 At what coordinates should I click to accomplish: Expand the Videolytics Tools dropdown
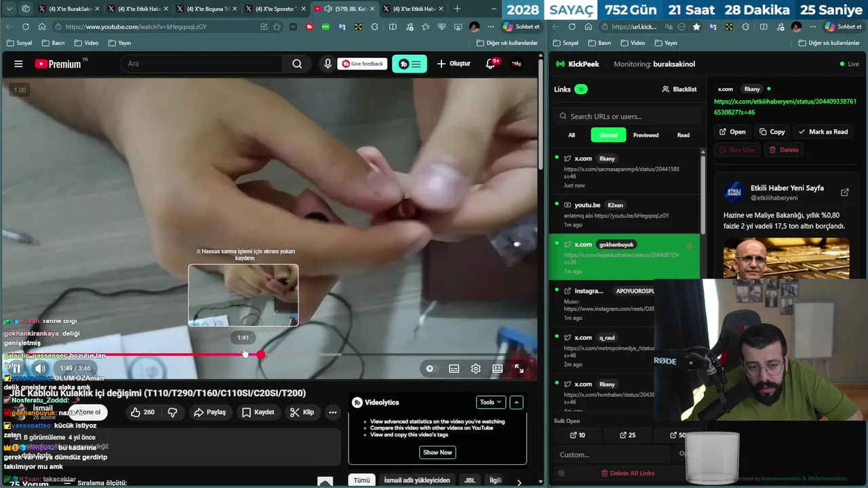490,402
